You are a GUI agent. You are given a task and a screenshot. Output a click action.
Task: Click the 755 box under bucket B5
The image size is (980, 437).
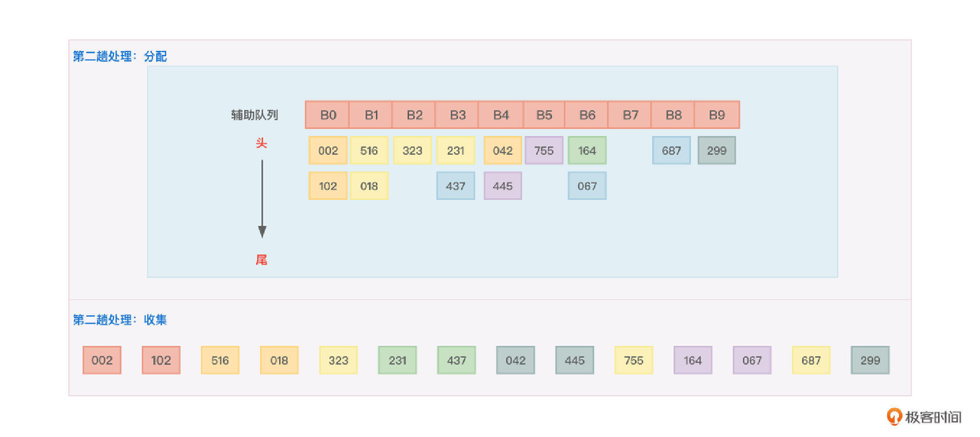[x=544, y=151]
